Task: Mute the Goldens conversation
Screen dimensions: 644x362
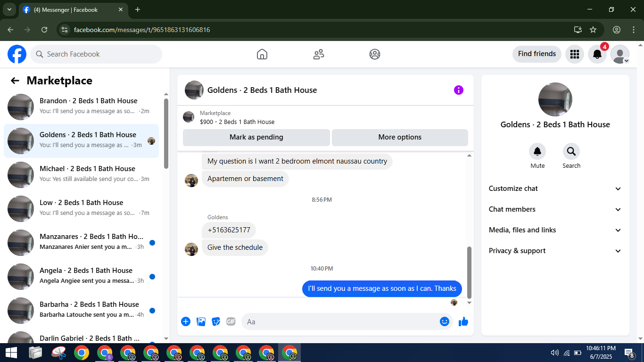Action: [x=537, y=151]
